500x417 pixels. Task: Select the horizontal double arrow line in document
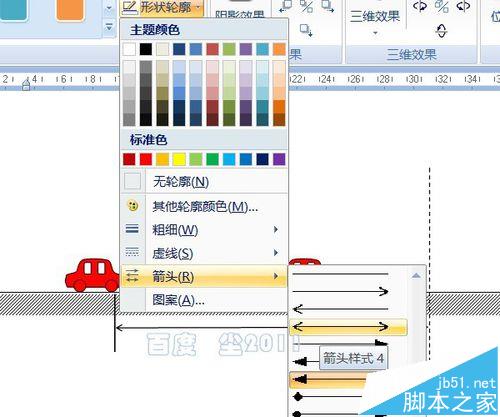[x=202, y=328]
